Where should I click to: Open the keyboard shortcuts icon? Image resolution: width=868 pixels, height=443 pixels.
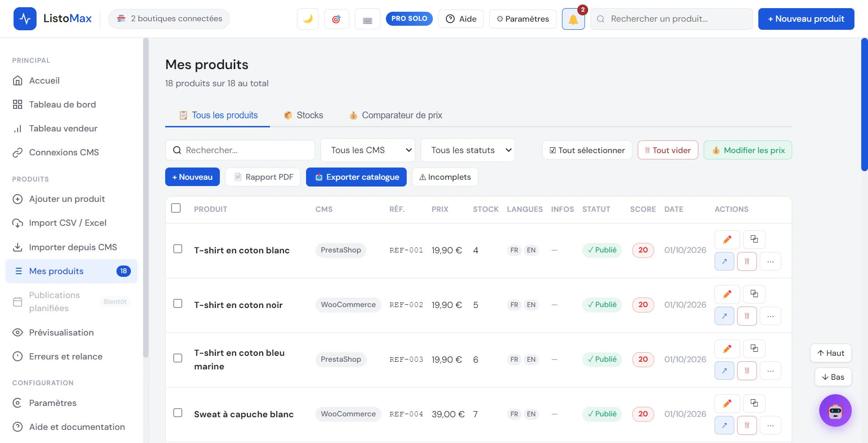click(367, 19)
